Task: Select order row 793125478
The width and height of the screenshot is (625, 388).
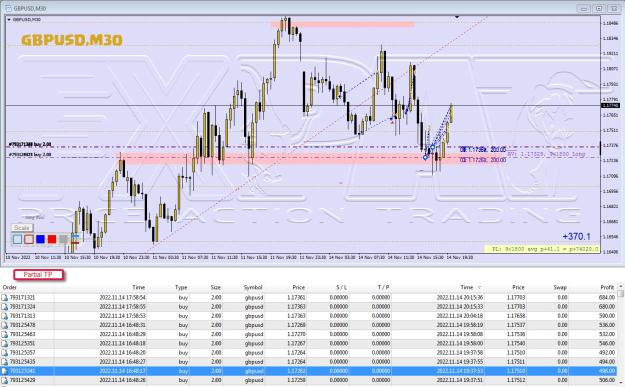Action: (309, 325)
